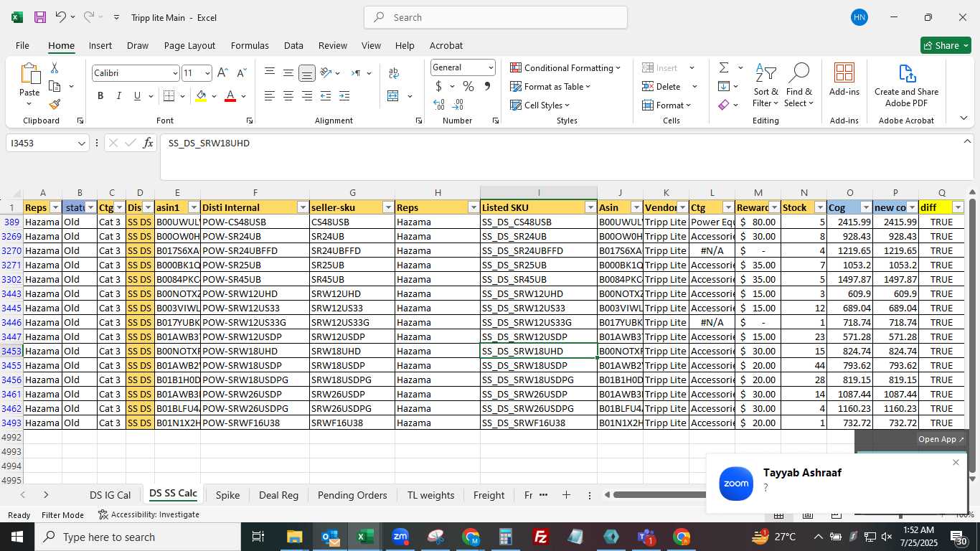Screen dimensions: 980x551
Task: Open the font size dropdown
Action: pyautogui.click(x=207, y=73)
